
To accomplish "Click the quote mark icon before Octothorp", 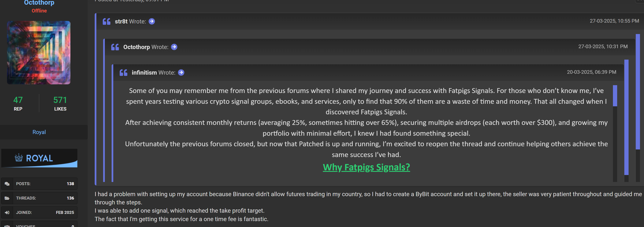I will tap(115, 47).
